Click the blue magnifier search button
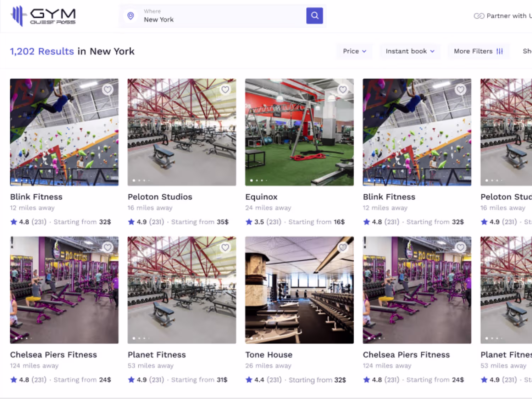Viewport: 532px width, 399px height. (x=315, y=16)
